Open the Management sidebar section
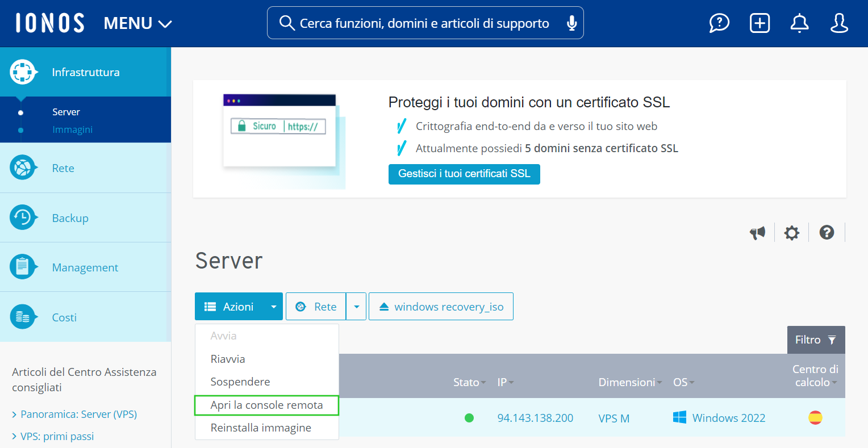Image resolution: width=868 pixels, height=448 pixels. pyautogui.click(x=85, y=267)
